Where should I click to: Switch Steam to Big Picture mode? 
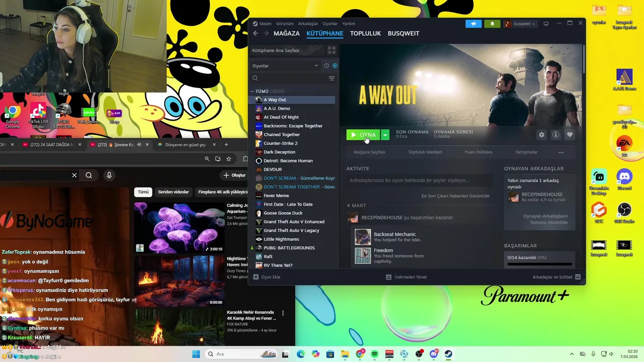tap(546, 24)
